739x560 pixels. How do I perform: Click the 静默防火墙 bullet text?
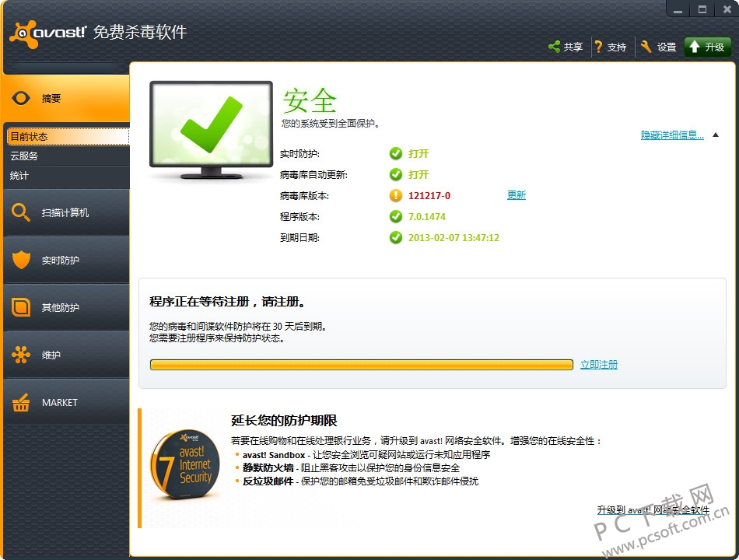pyautogui.click(x=351, y=467)
